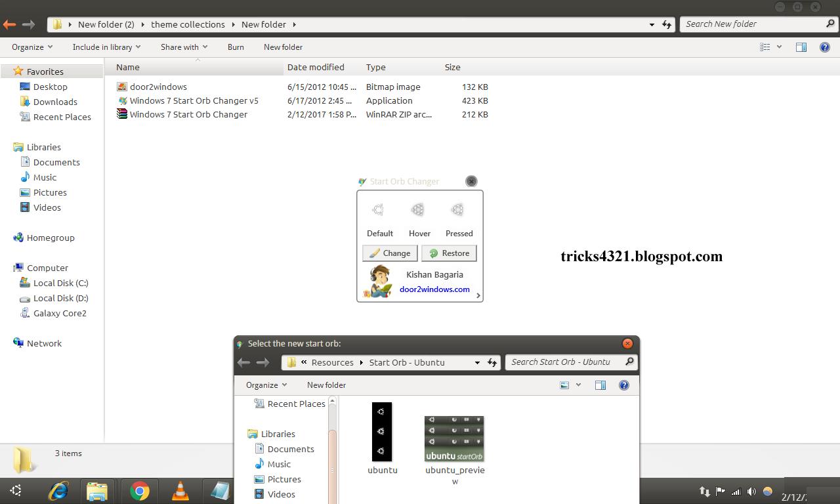This screenshot has height=504, width=840.
Task: Click the Search New folder field
Action: [759, 24]
